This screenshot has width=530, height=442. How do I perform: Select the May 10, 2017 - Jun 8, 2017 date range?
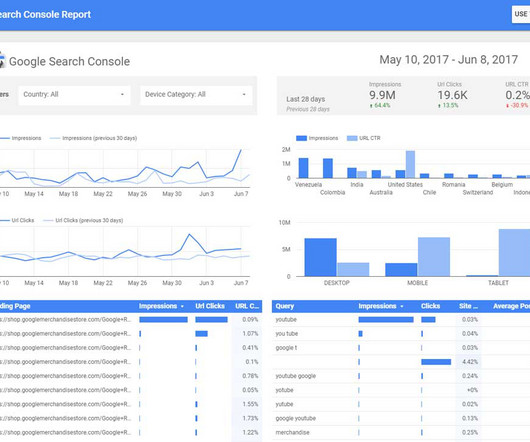coord(448,60)
